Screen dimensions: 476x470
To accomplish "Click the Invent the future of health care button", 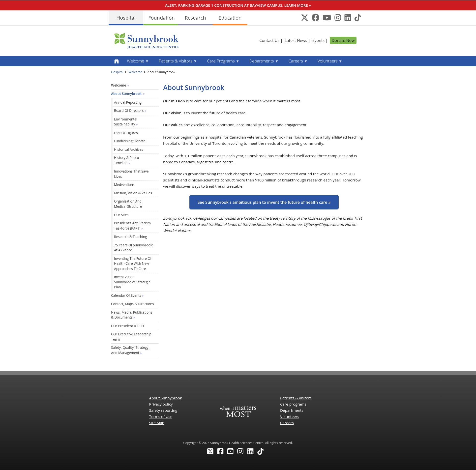I will (264, 202).
